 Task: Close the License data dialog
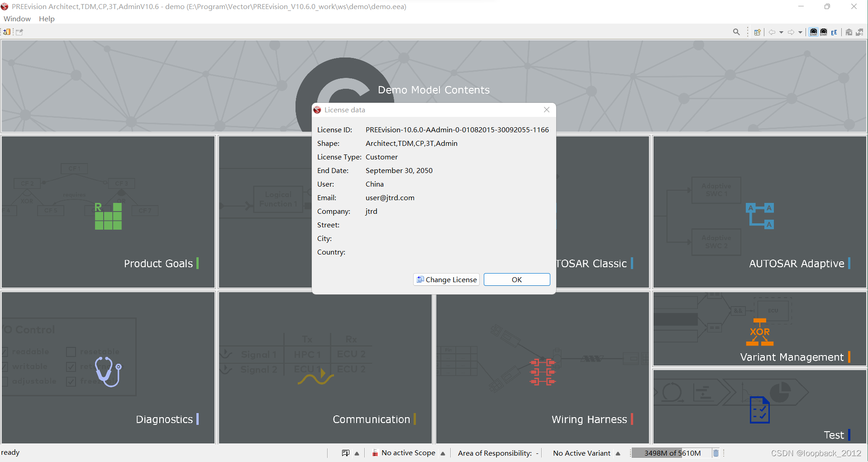(547, 110)
